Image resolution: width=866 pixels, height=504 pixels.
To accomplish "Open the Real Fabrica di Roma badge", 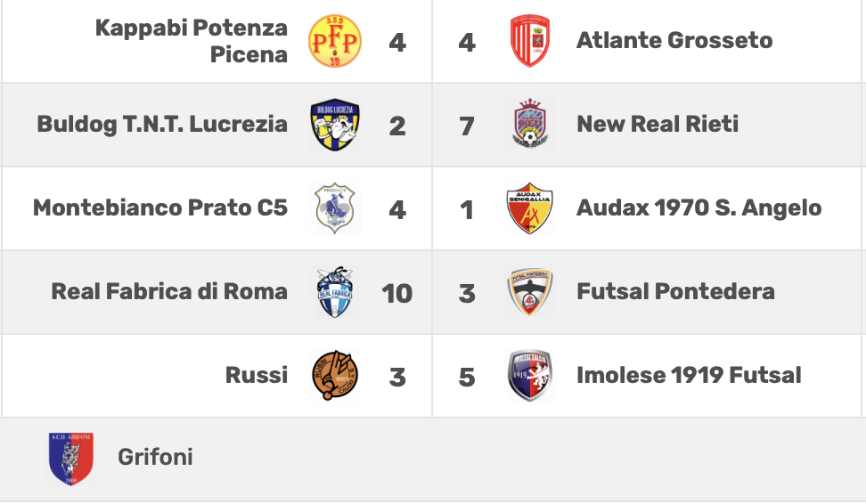I will (335, 292).
